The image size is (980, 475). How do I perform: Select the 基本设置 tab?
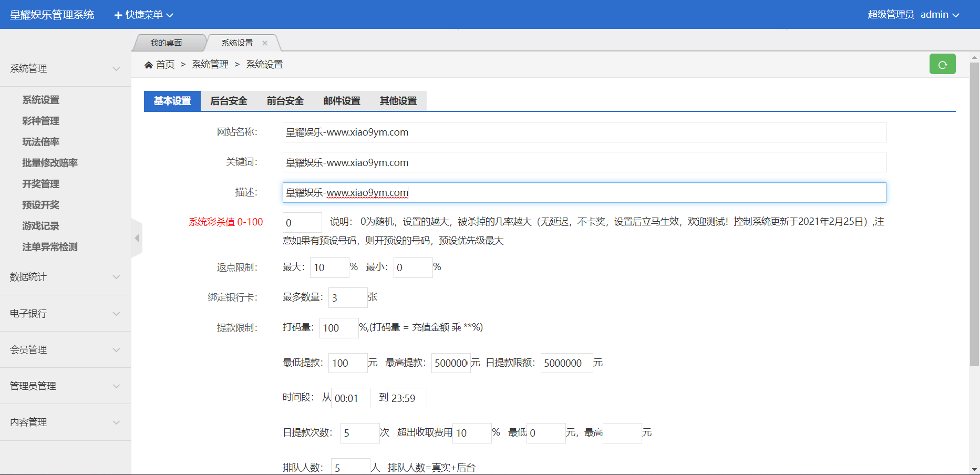tap(172, 101)
